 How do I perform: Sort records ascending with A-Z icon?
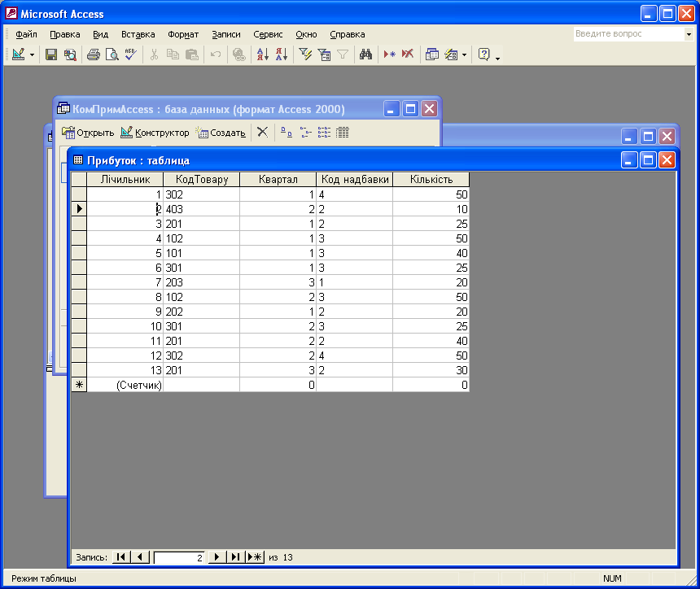pyautogui.click(x=262, y=55)
